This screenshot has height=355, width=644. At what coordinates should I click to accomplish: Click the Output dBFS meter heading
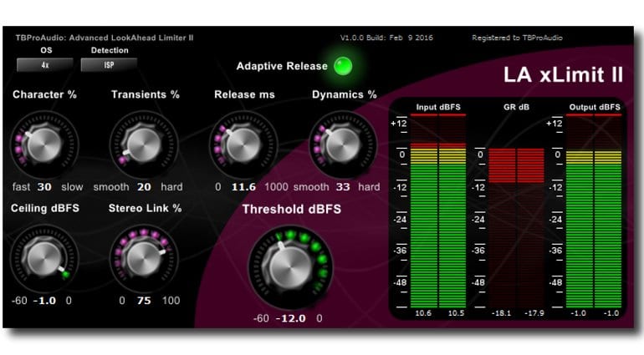click(595, 107)
